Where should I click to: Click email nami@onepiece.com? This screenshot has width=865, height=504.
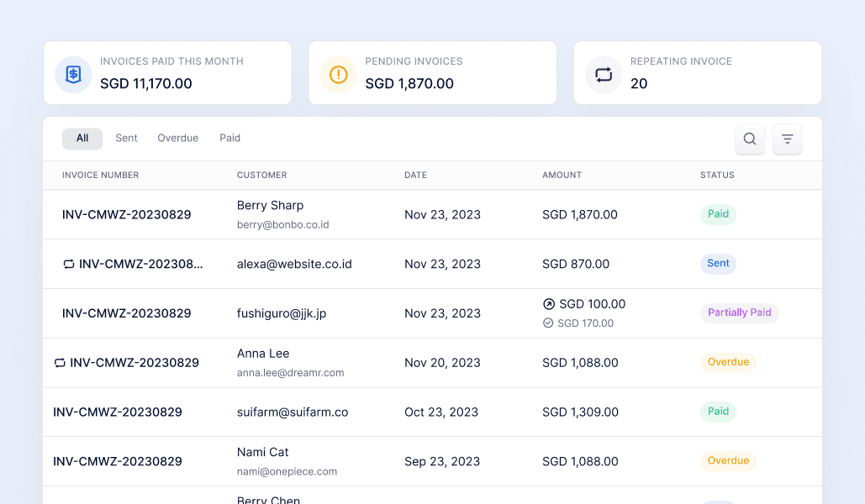pos(287,471)
